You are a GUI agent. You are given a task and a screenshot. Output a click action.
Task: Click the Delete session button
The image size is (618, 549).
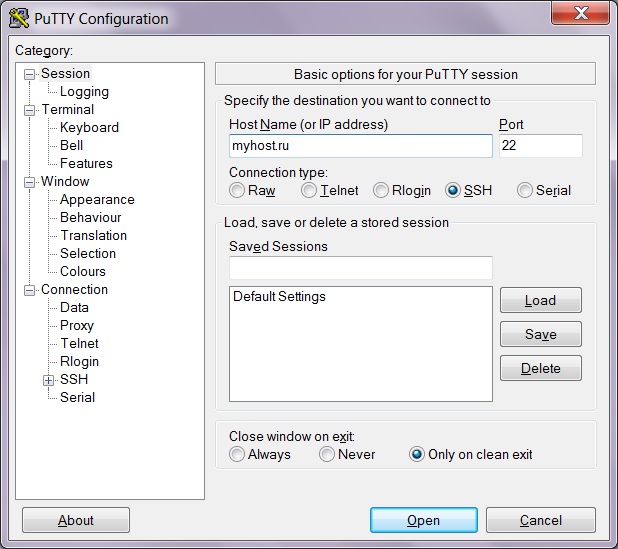click(541, 368)
